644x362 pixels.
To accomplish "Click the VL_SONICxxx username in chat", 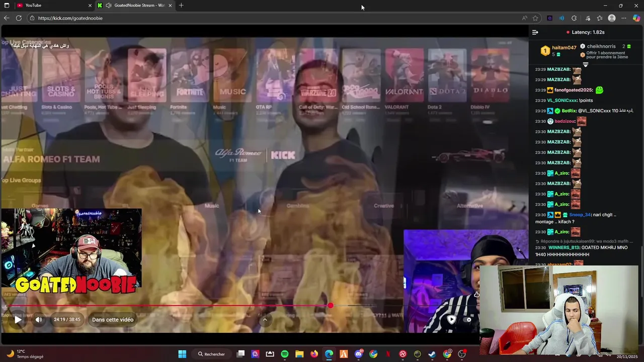I will click(562, 101).
